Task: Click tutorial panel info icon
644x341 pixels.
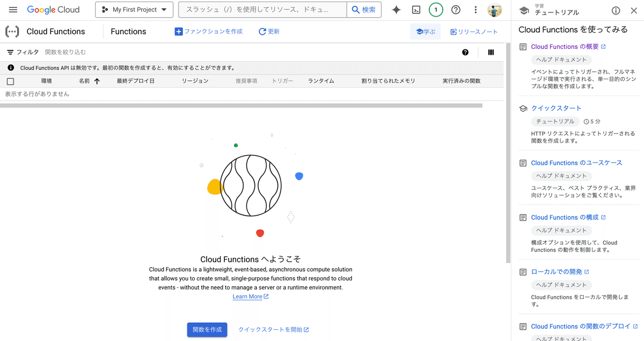Action: click(x=616, y=10)
